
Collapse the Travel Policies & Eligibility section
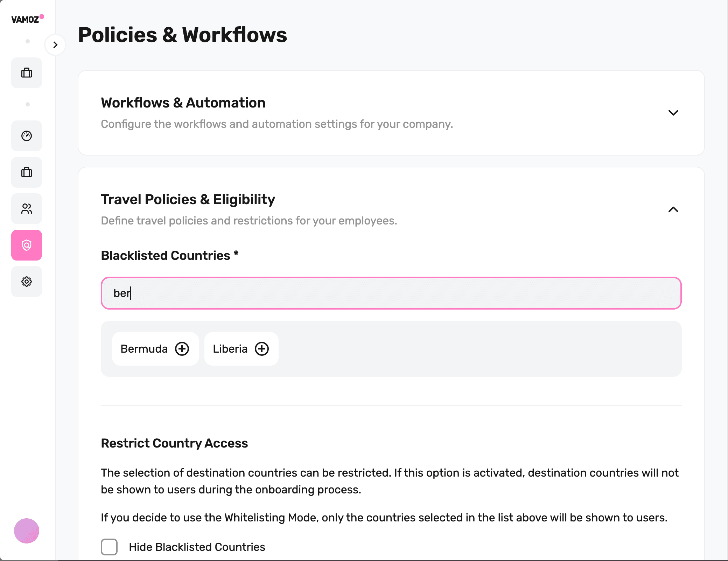[x=673, y=209]
